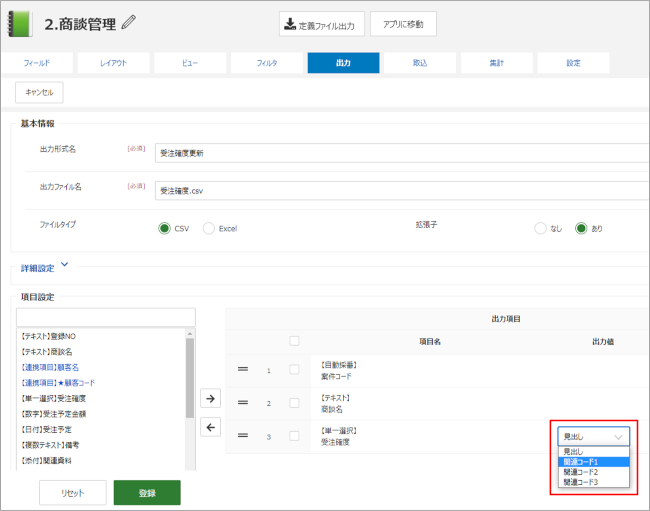Image resolution: width=650 pixels, height=511 pixels.
Task: Select the 拡張子 なし radio
Action: point(540,228)
